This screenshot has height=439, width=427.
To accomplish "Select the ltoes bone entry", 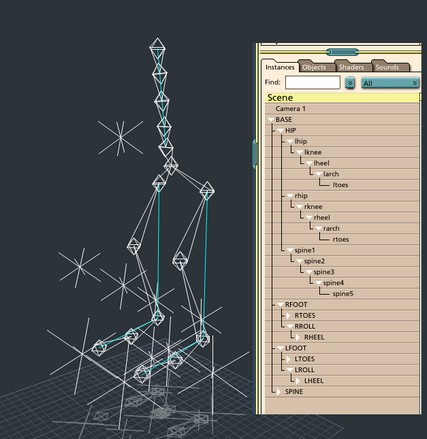I will click(x=340, y=185).
